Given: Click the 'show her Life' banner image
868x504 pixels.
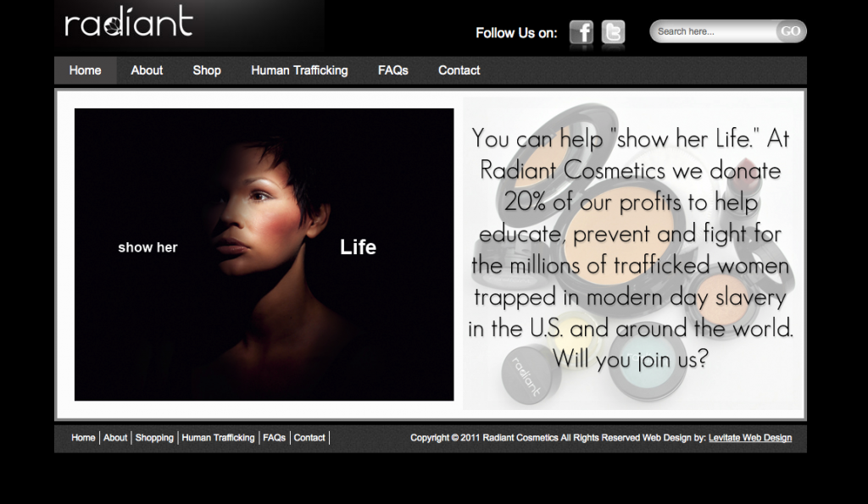Looking at the screenshot, I should 264,254.
